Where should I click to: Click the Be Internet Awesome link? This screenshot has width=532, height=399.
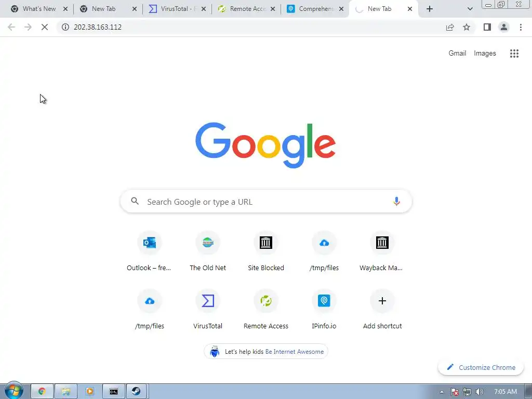point(294,352)
